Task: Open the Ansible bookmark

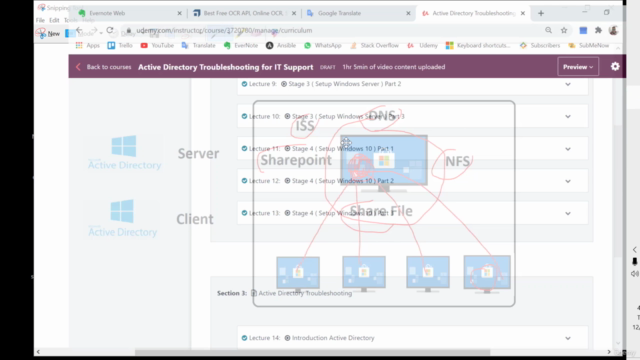Action: pos(281,45)
